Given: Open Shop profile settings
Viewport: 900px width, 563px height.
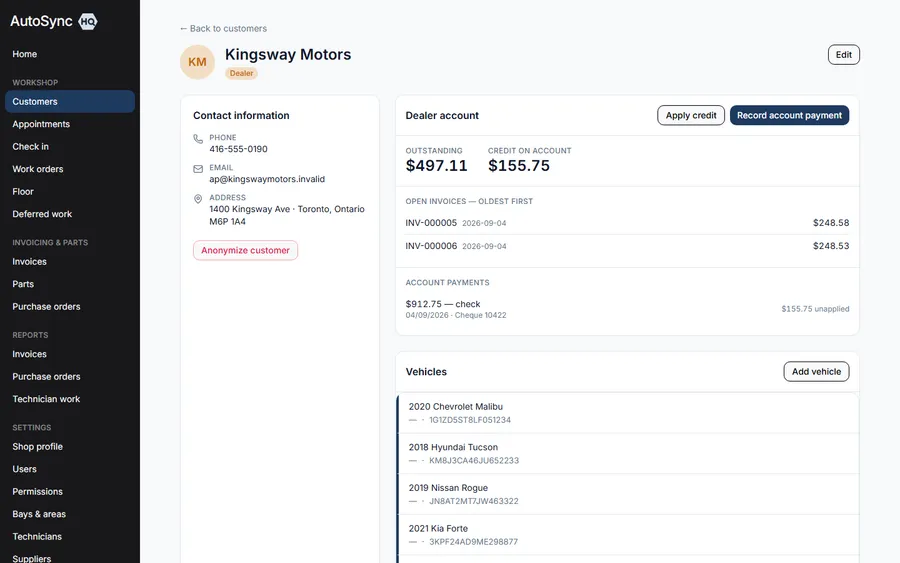Looking at the screenshot, I should (x=70, y=446).
